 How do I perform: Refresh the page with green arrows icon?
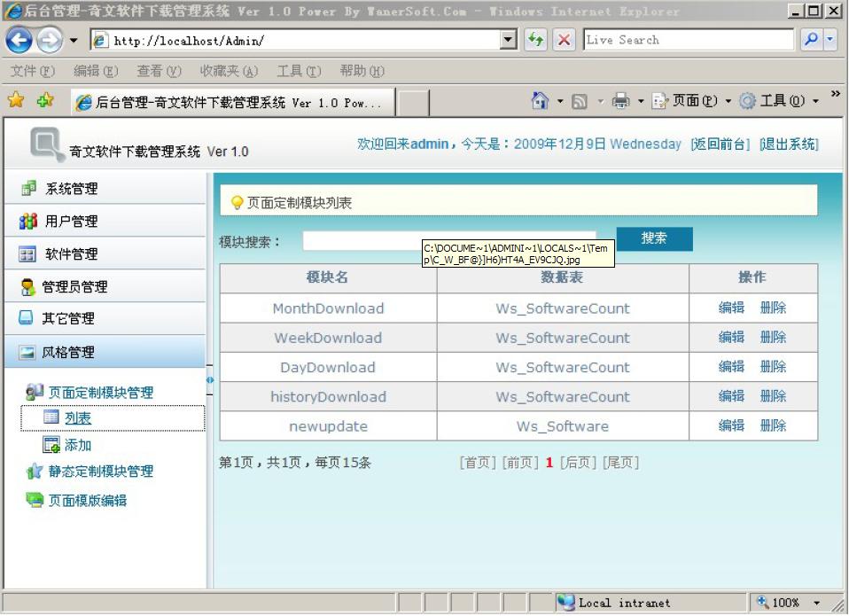(x=535, y=40)
